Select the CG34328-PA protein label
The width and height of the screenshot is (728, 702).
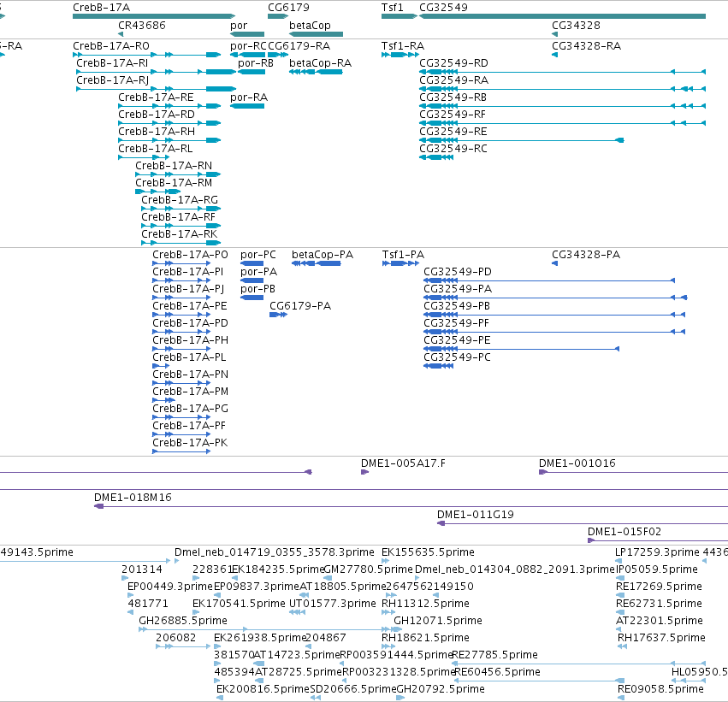click(x=586, y=255)
